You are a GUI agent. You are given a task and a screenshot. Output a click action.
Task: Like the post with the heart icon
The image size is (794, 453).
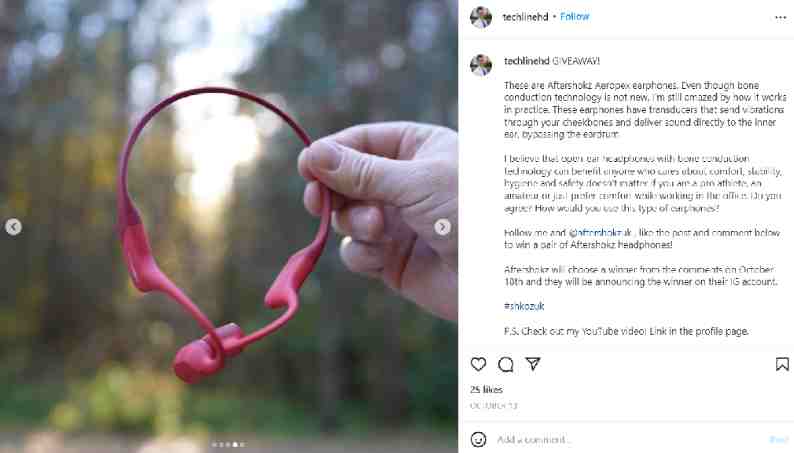[478, 364]
